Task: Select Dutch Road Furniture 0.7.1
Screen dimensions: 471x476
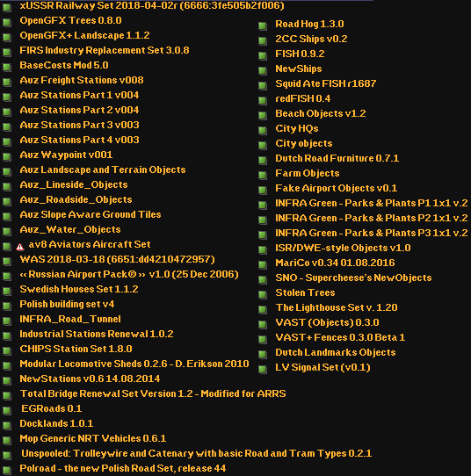Action: [337, 158]
